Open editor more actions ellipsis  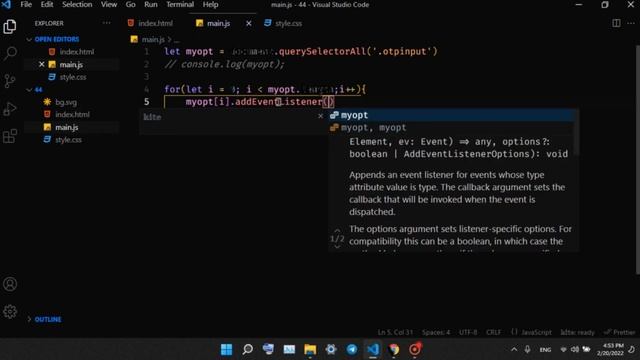click(631, 23)
